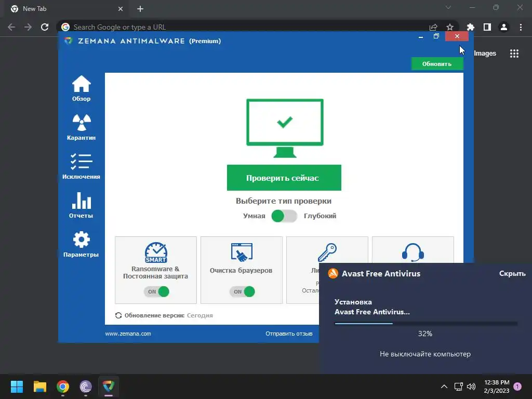Viewport: 532px width, 399px height.
Task: Click the volume icon in system tray
Action: click(471, 387)
